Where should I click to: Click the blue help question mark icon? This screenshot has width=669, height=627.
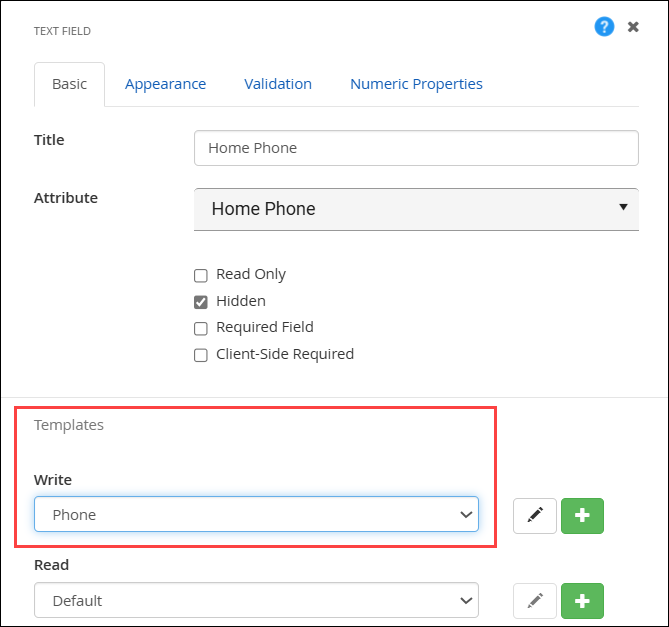click(x=604, y=27)
